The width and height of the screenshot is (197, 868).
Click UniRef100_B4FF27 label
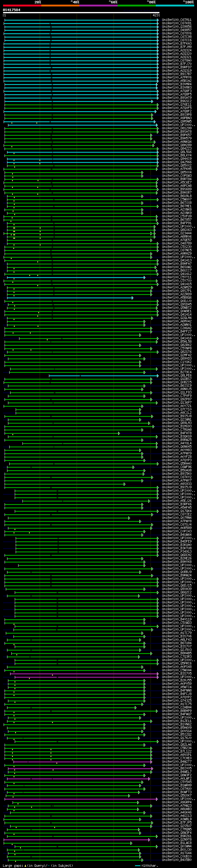point(176,332)
